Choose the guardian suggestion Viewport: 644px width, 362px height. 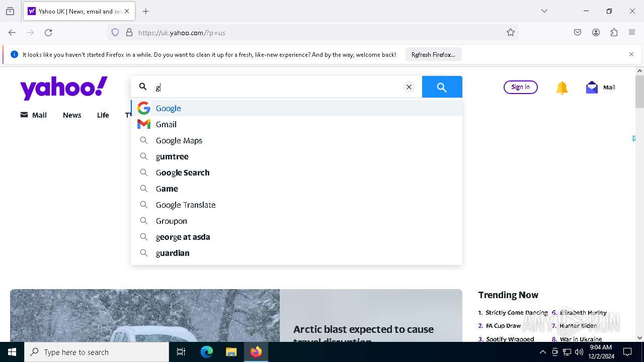click(x=297, y=253)
